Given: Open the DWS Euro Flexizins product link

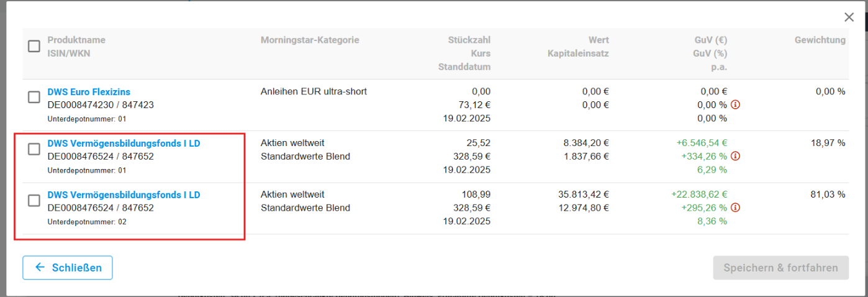Looking at the screenshot, I should (x=89, y=92).
